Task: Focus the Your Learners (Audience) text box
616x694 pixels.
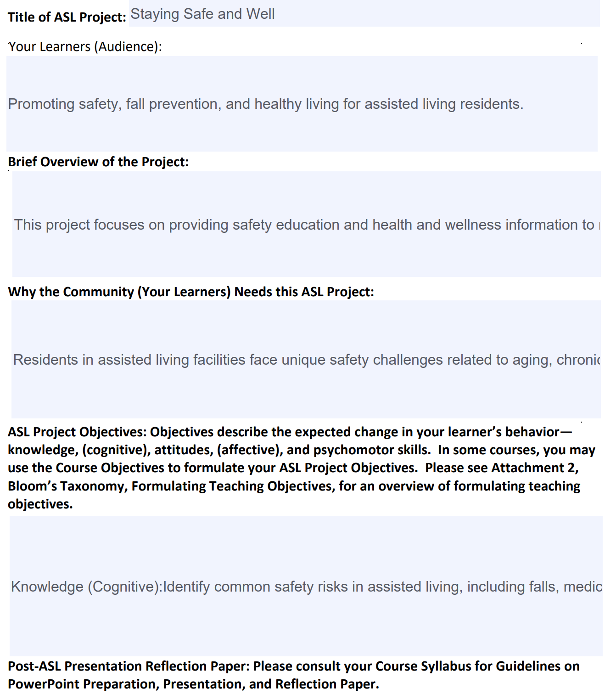Action: 302,104
